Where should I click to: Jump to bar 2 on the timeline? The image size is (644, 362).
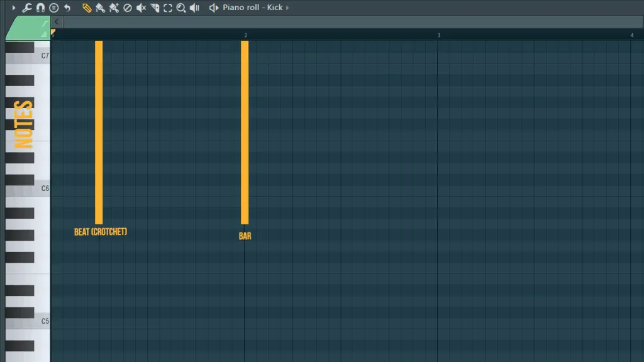click(x=246, y=35)
